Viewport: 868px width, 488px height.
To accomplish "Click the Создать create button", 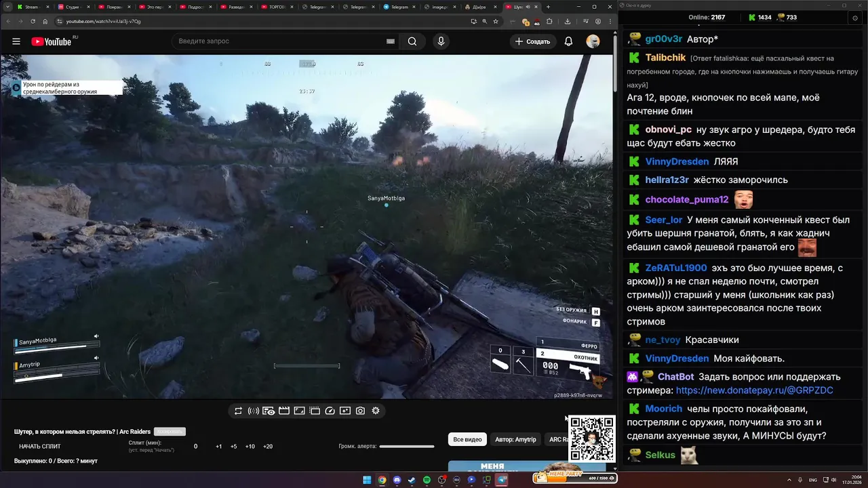I will pyautogui.click(x=532, y=41).
